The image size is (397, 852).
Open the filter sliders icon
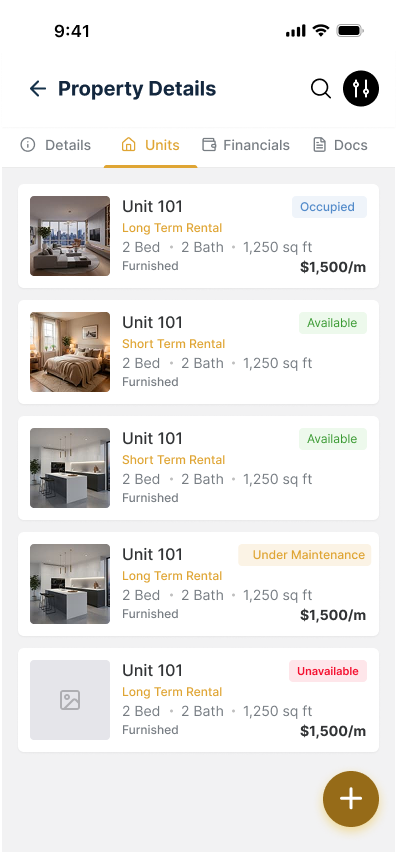[x=361, y=89]
